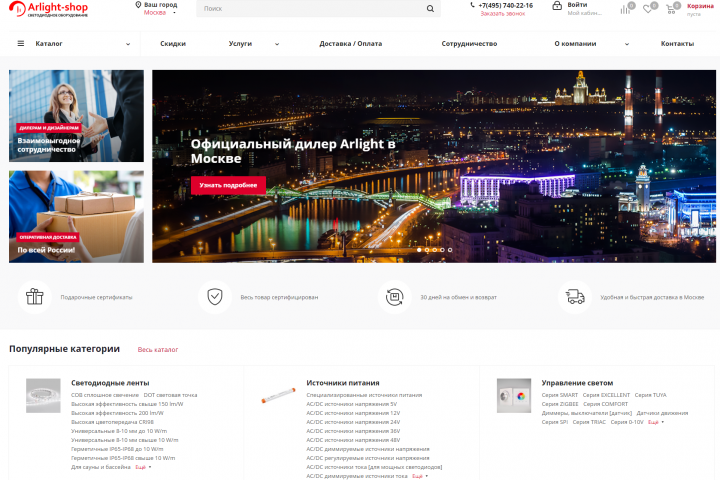Open the Корзина cart link
This screenshot has width=720, height=480.
700,6
